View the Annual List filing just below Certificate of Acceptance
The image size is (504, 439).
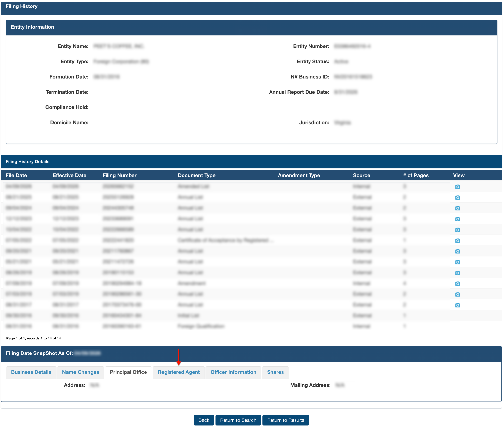pos(457,251)
